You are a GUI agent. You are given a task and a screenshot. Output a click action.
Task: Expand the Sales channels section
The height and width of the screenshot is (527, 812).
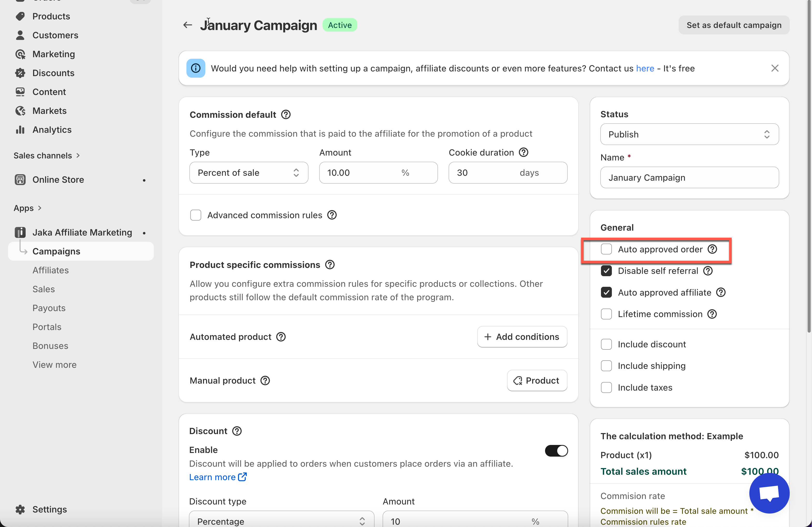(47, 156)
